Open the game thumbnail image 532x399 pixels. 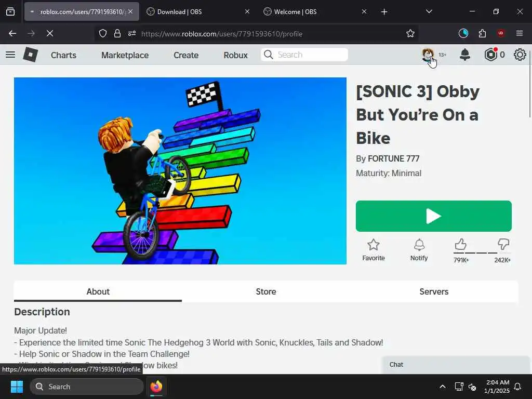click(x=180, y=170)
